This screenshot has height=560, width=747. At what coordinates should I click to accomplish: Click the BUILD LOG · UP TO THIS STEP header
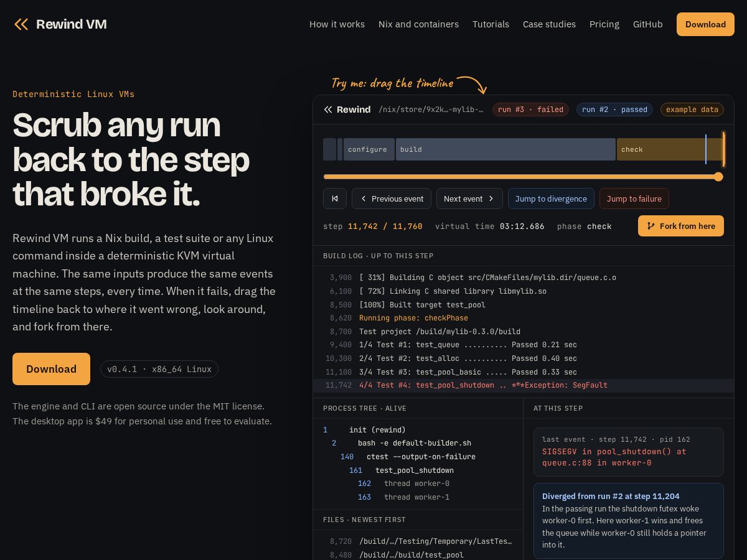click(x=378, y=256)
